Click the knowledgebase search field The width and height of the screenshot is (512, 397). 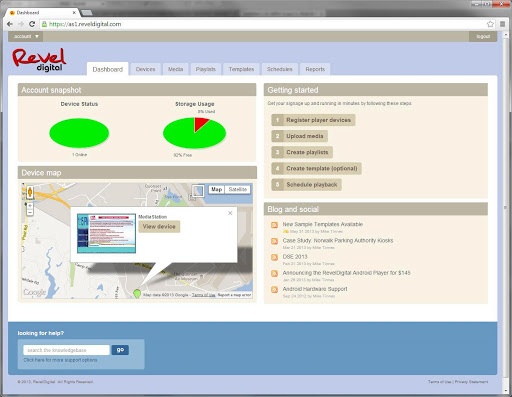(x=66, y=350)
